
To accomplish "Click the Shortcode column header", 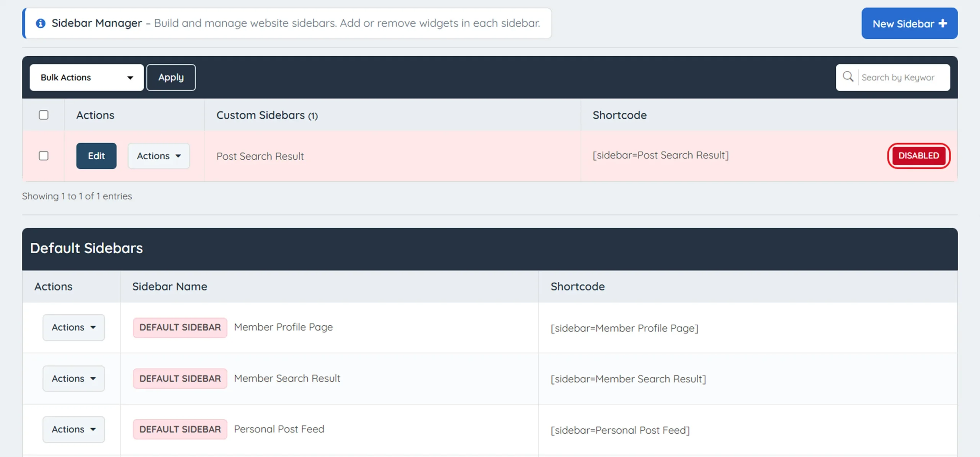I will click(x=619, y=115).
